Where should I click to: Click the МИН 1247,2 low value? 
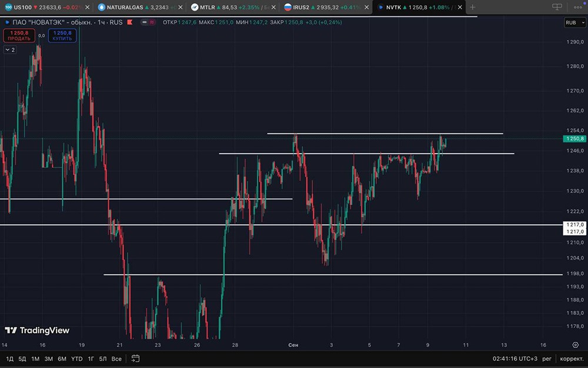(252, 22)
